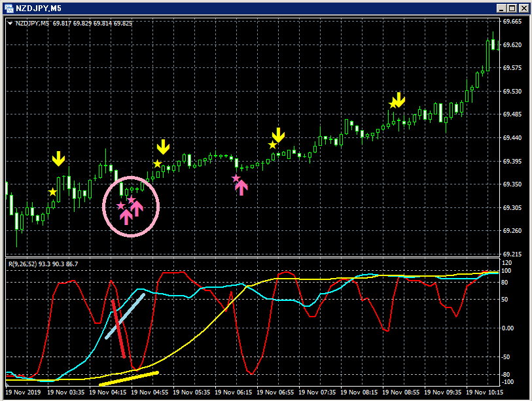Click the 69.620 price label
The width and height of the screenshot is (532, 401).
[x=512, y=44]
